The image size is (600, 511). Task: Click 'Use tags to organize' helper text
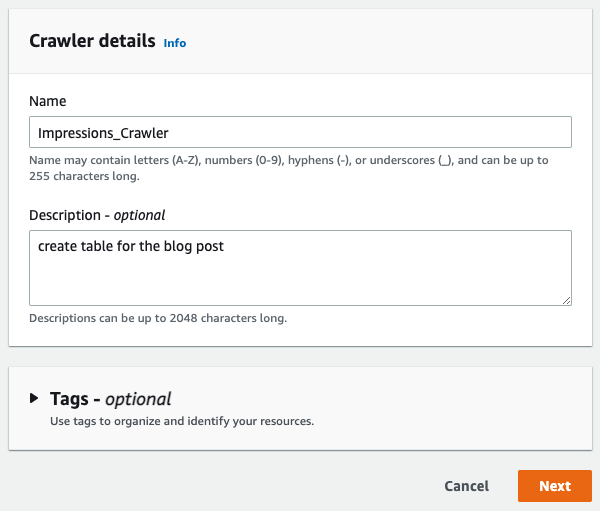tap(182, 421)
